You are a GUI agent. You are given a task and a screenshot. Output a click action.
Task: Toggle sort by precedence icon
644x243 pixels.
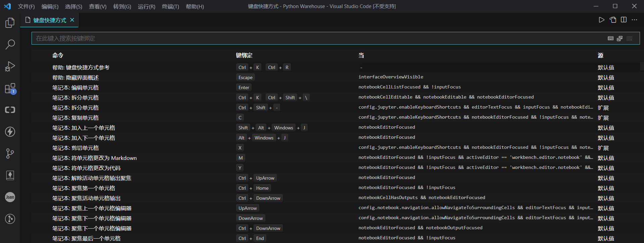[x=620, y=39]
